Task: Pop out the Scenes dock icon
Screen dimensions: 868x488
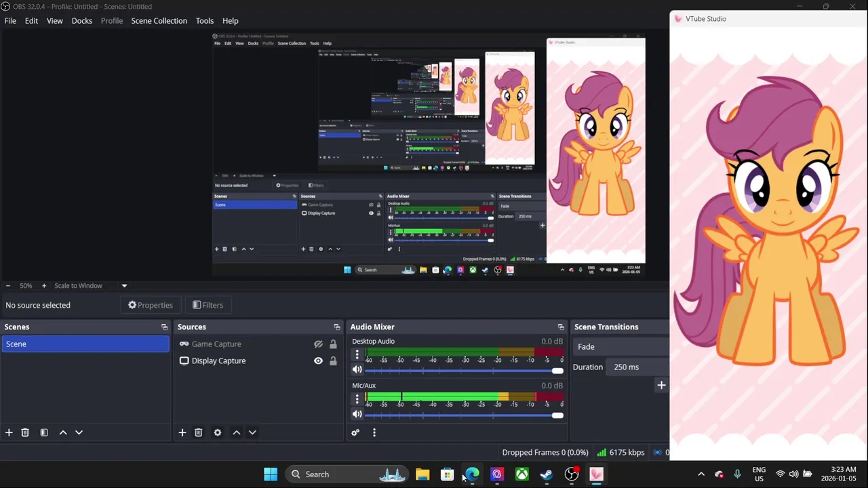Action: pyautogui.click(x=164, y=327)
